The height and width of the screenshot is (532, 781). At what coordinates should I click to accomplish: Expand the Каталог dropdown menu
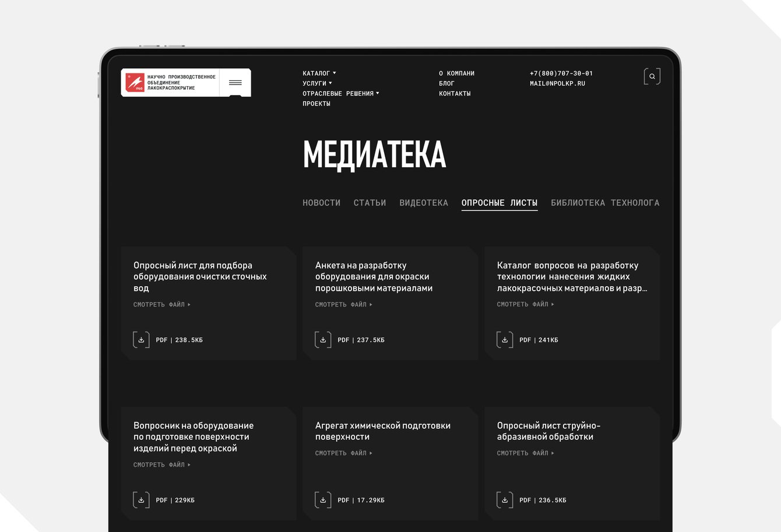click(x=319, y=73)
